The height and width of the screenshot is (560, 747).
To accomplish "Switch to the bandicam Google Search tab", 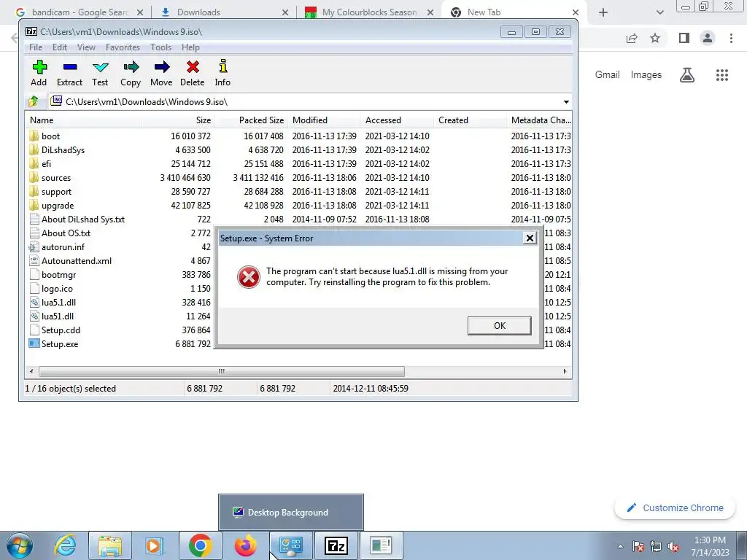I will (x=79, y=12).
